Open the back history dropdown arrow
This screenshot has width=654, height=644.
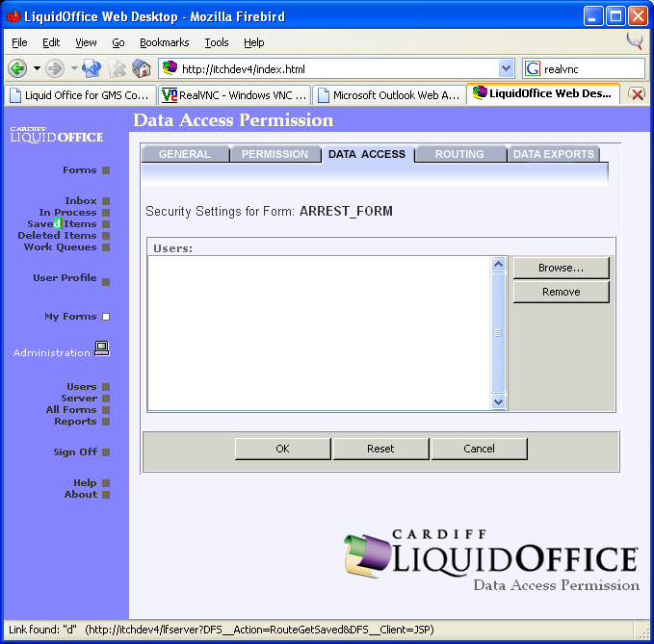[37, 68]
